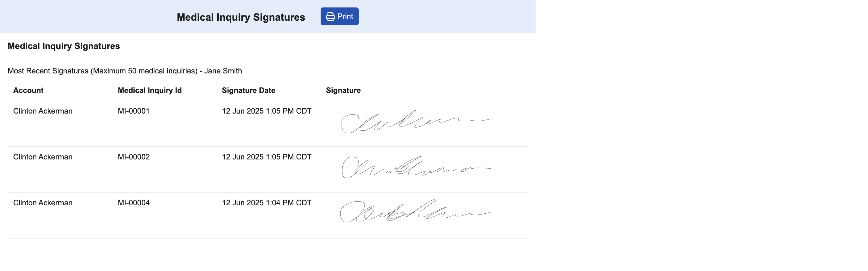This screenshot has width=868, height=271.
Task: Click the printer icon in Print button
Action: click(x=330, y=17)
